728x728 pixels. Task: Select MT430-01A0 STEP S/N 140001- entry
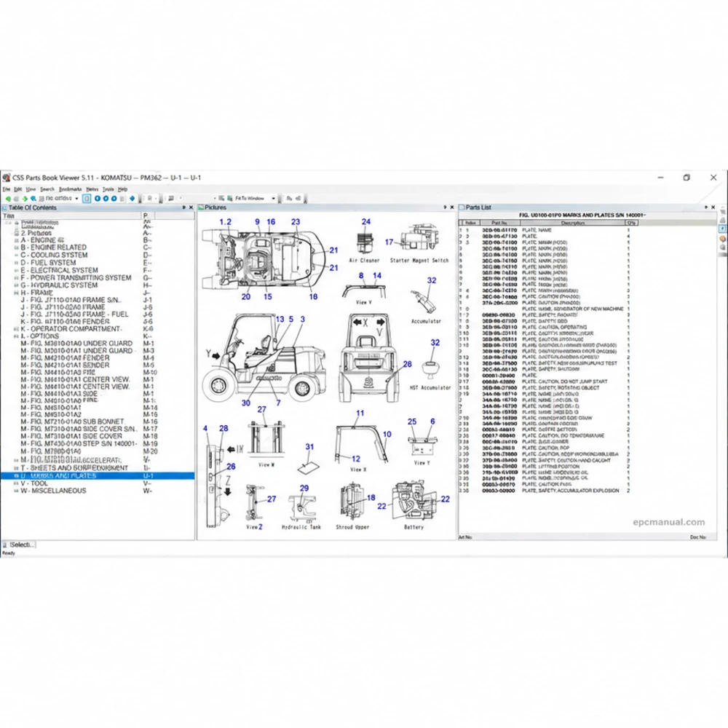pyautogui.click(x=79, y=444)
